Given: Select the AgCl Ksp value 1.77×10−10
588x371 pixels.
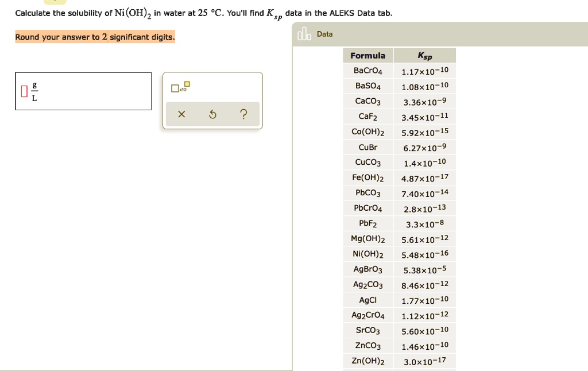Looking at the screenshot, I should point(425,299).
